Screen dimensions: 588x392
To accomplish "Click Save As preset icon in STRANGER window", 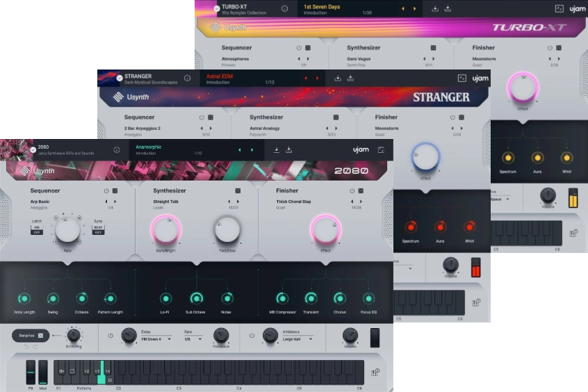I will click(350, 78).
